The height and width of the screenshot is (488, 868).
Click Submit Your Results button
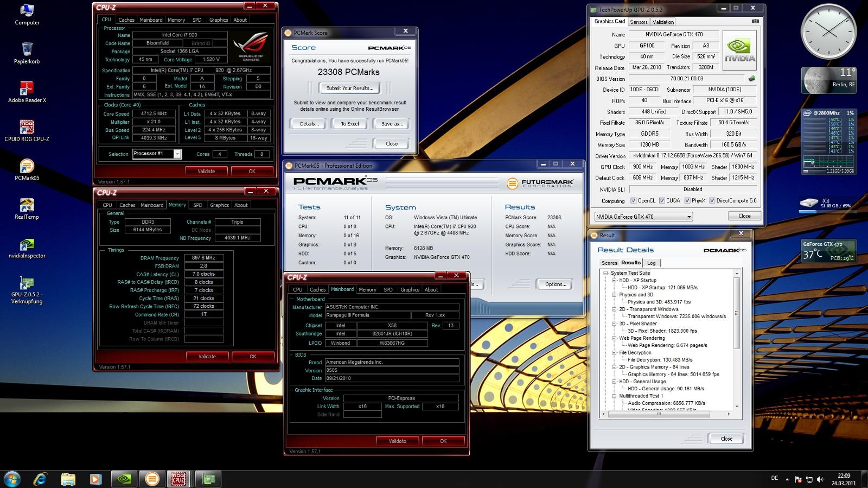point(349,88)
